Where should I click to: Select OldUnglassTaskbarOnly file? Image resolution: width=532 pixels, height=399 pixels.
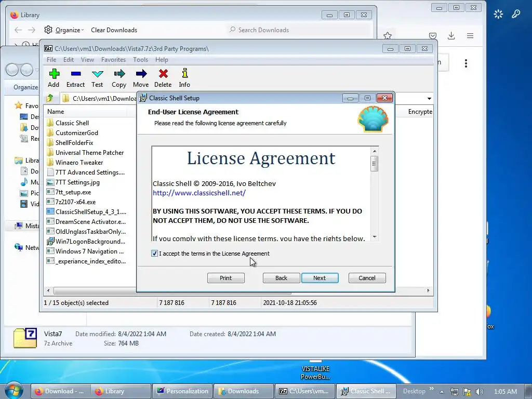(x=90, y=231)
